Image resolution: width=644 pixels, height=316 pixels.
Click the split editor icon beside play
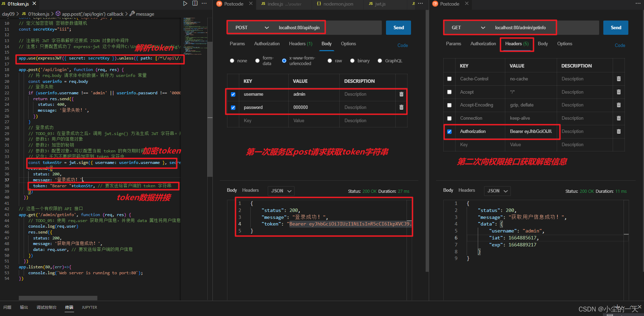[x=195, y=3]
